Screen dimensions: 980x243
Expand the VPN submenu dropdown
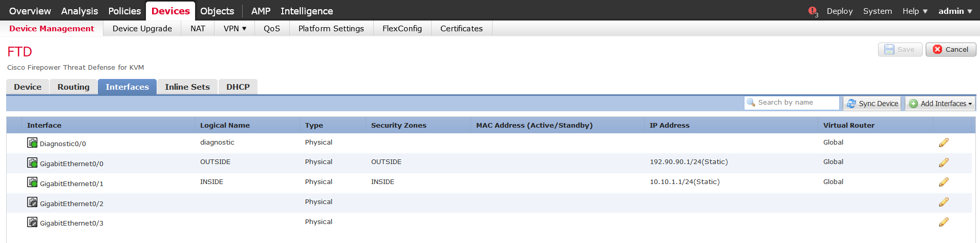pyautogui.click(x=235, y=28)
